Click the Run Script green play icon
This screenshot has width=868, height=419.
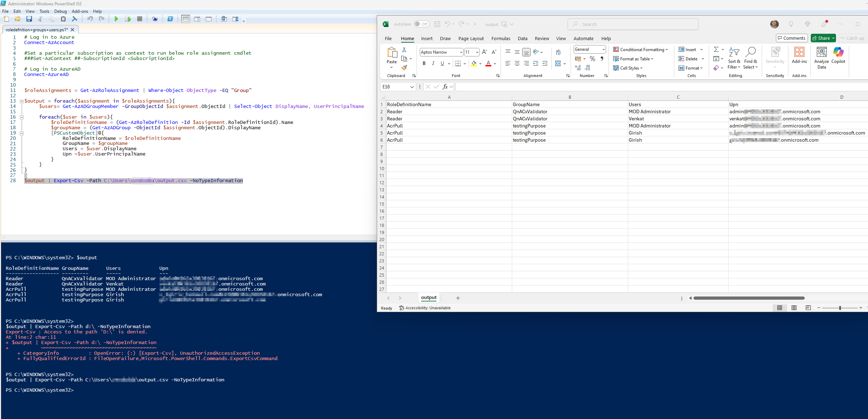point(116,19)
